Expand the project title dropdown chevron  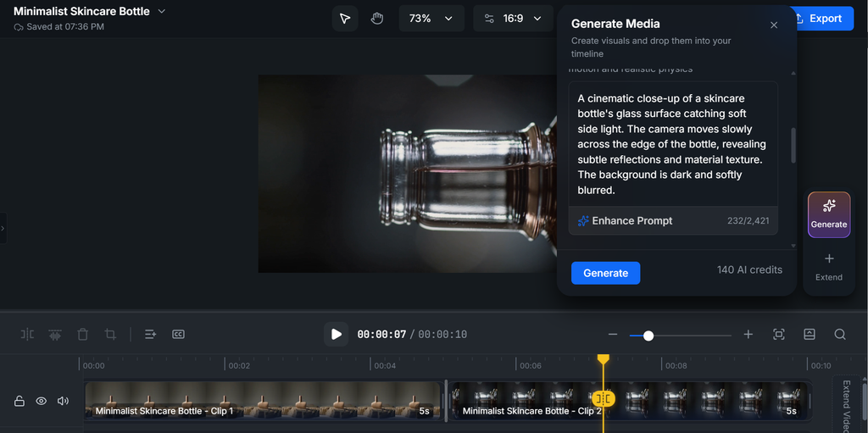161,11
